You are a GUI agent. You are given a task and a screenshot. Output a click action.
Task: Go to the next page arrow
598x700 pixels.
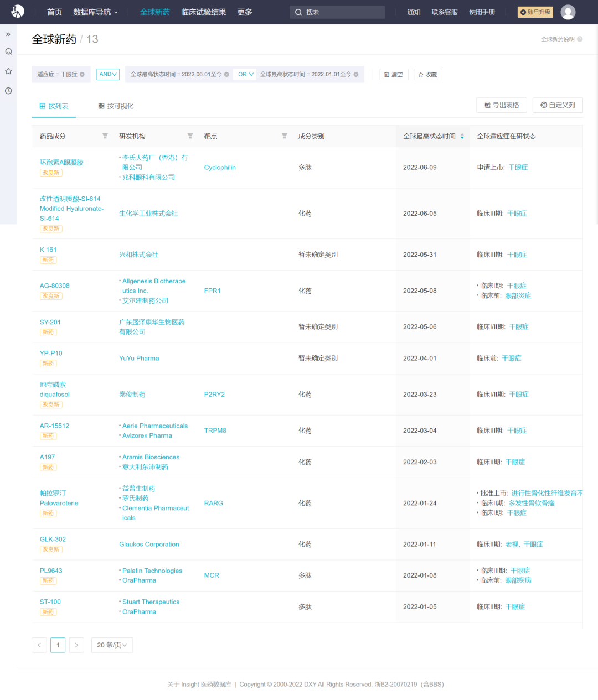pyautogui.click(x=76, y=645)
